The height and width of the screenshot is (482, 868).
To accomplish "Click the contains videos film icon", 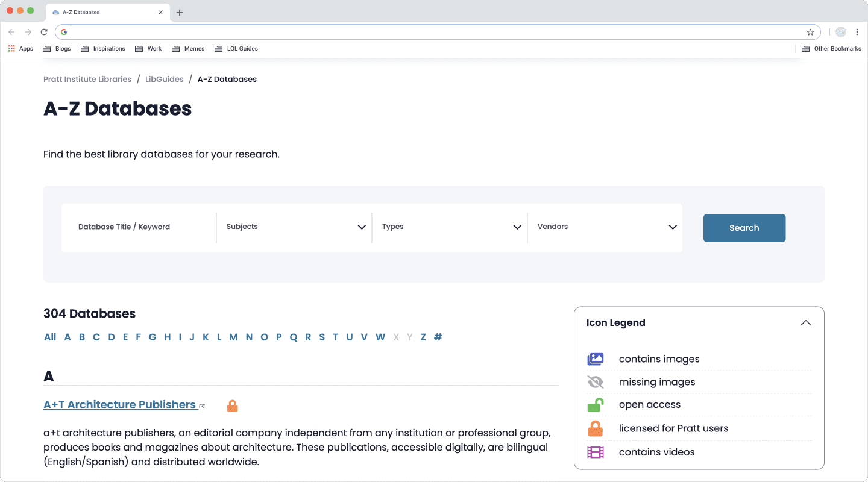I will 596,452.
